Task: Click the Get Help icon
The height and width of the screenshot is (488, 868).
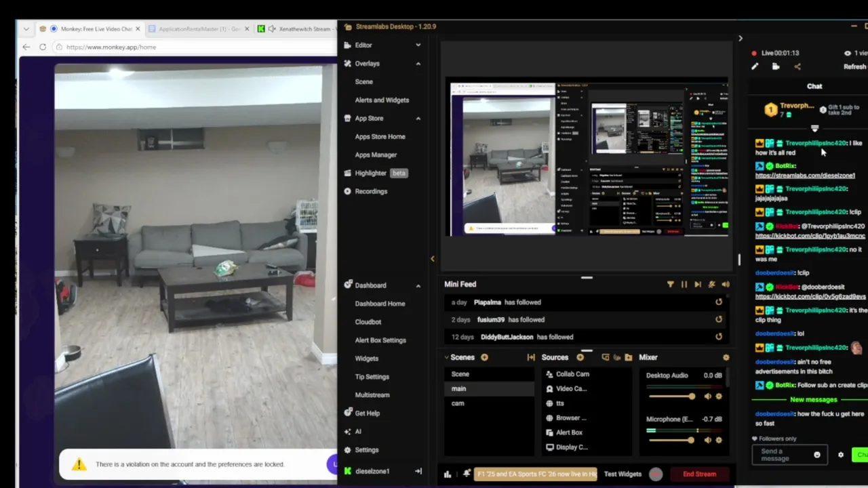Action: (x=348, y=413)
